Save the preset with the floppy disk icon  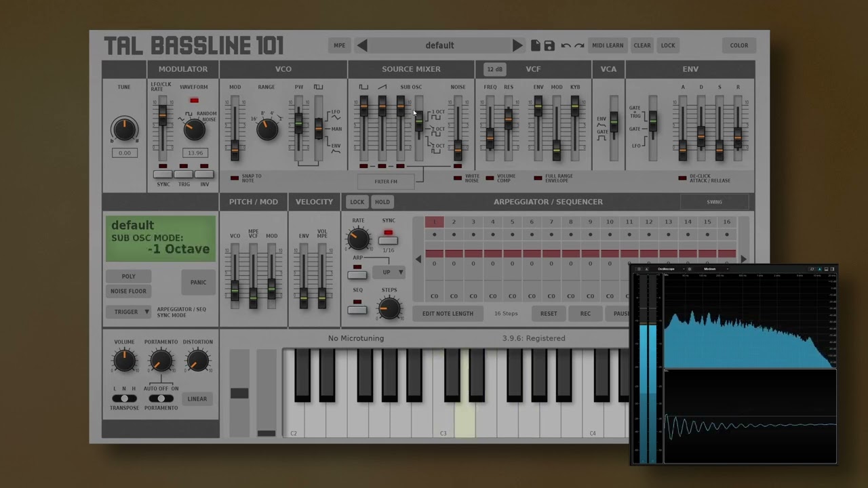click(x=549, y=45)
